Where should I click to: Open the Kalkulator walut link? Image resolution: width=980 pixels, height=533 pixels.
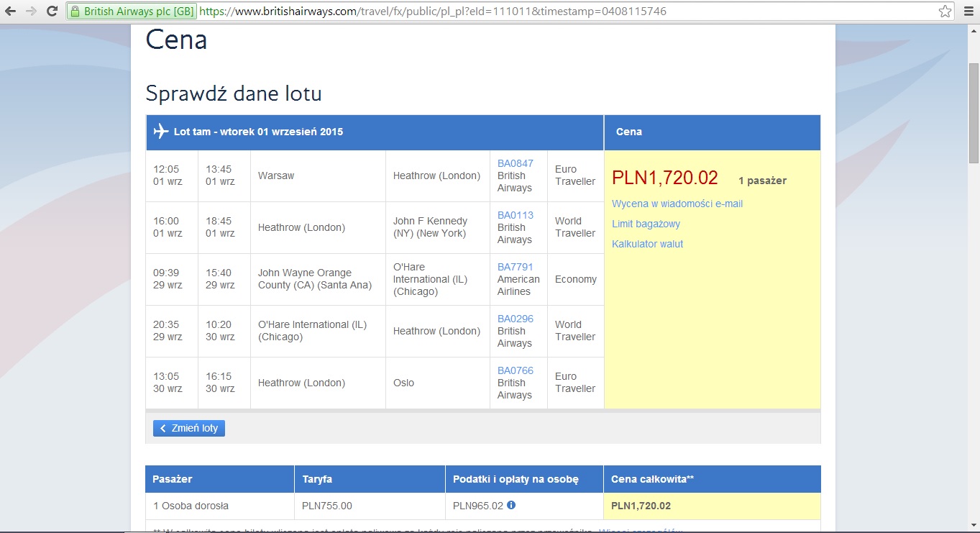[x=647, y=244]
